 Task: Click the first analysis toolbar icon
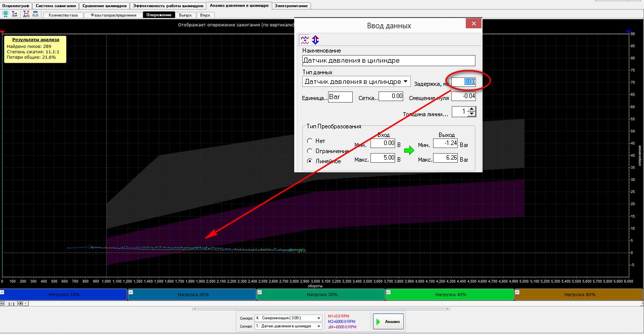click(6, 15)
